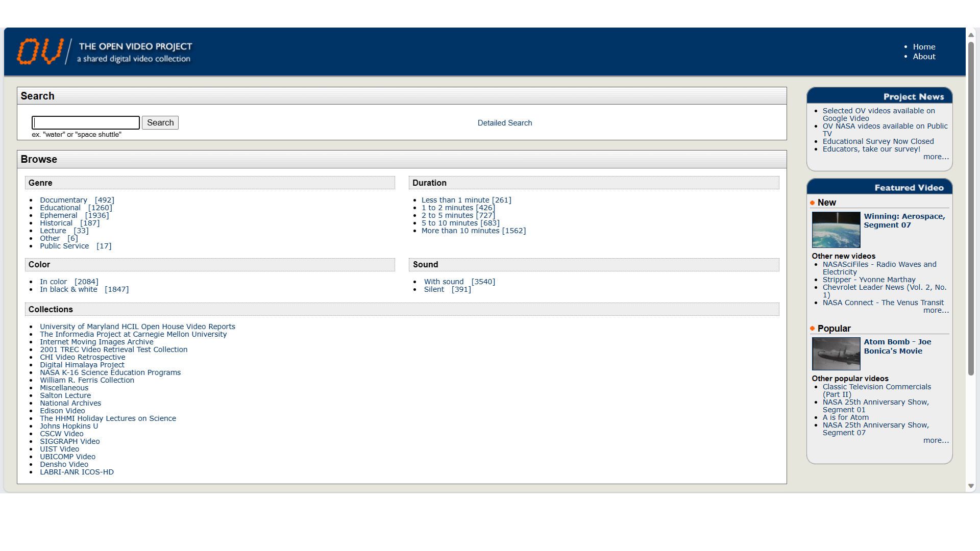Click inside the search text field
Screen dimensions: 980x551
[x=86, y=122]
